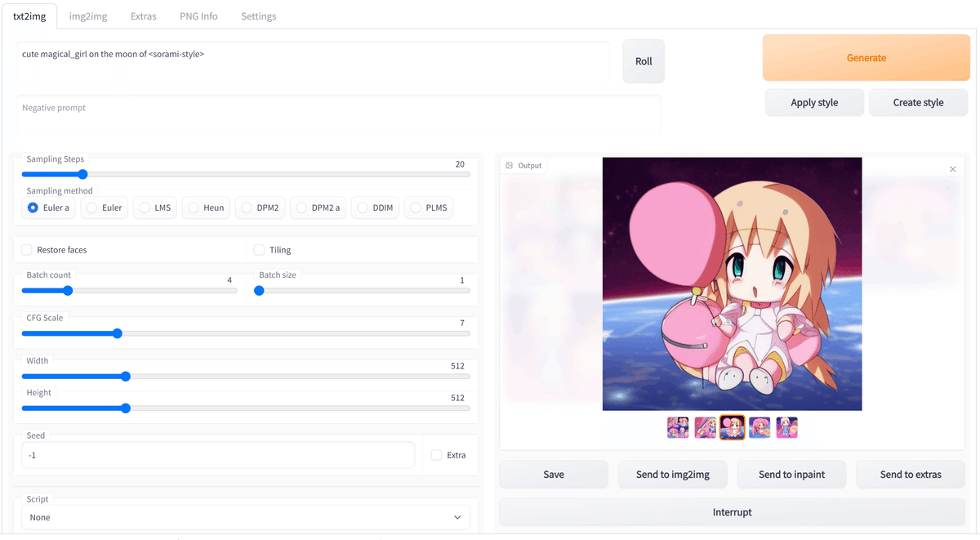Image resolution: width=980 pixels, height=540 pixels.
Task: Click the Width value 512
Action: point(457,366)
